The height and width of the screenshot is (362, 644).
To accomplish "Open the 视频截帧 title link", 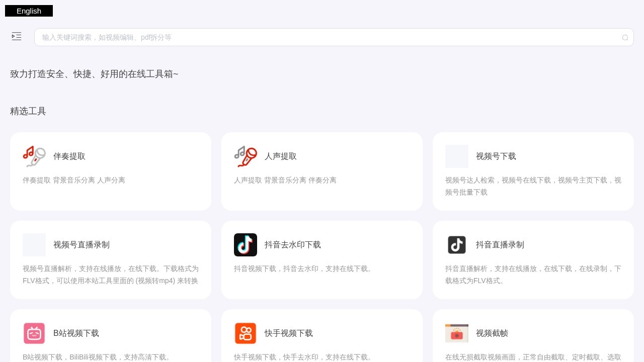I will 492,333.
